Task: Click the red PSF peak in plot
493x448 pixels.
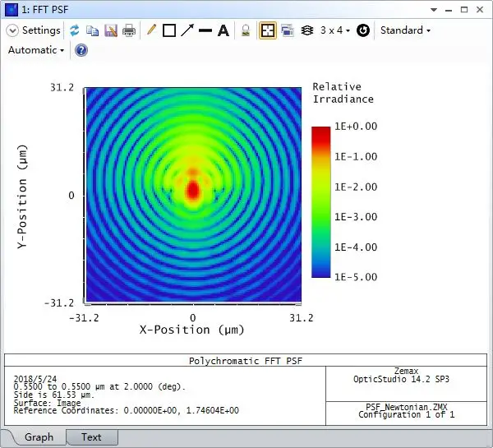Action: click(x=192, y=191)
